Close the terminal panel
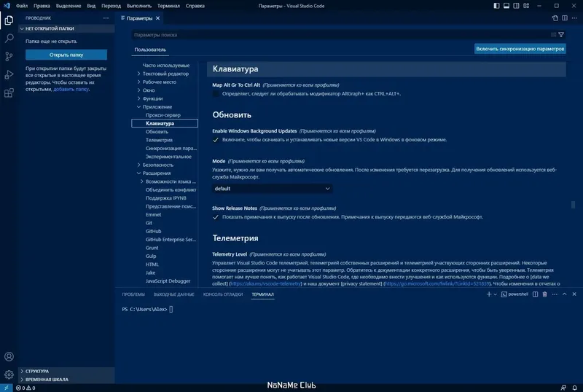Viewport: 583px width, 392px height. (x=574, y=294)
